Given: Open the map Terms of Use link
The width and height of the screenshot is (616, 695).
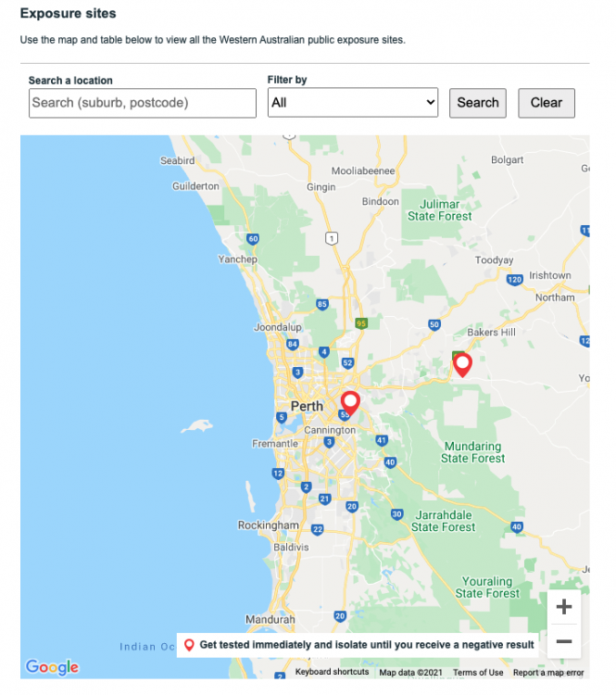Looking at the screenshot, I should (x=478, y=673).
